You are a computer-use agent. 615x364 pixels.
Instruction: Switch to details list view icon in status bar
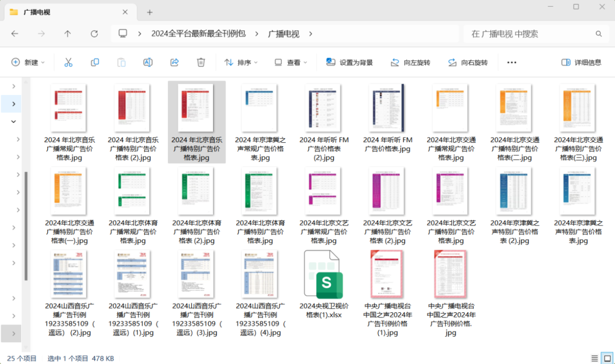[x=594, y=358]
